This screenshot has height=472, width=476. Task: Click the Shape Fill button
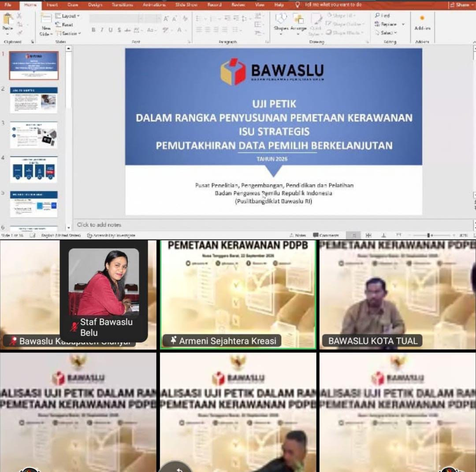(x=341, y=15)
